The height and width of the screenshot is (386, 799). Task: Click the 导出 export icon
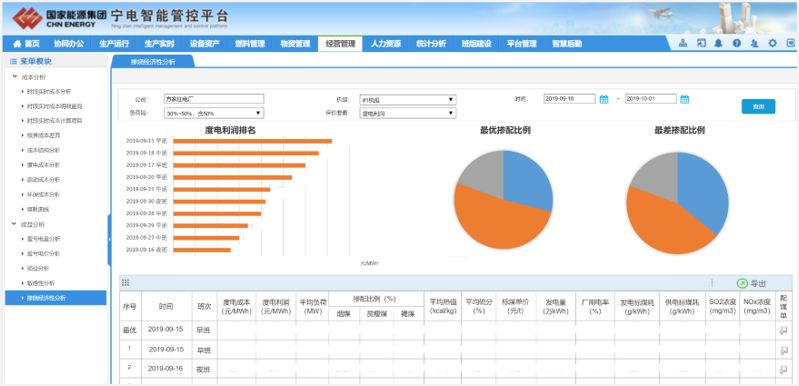[x=742, y=283]
